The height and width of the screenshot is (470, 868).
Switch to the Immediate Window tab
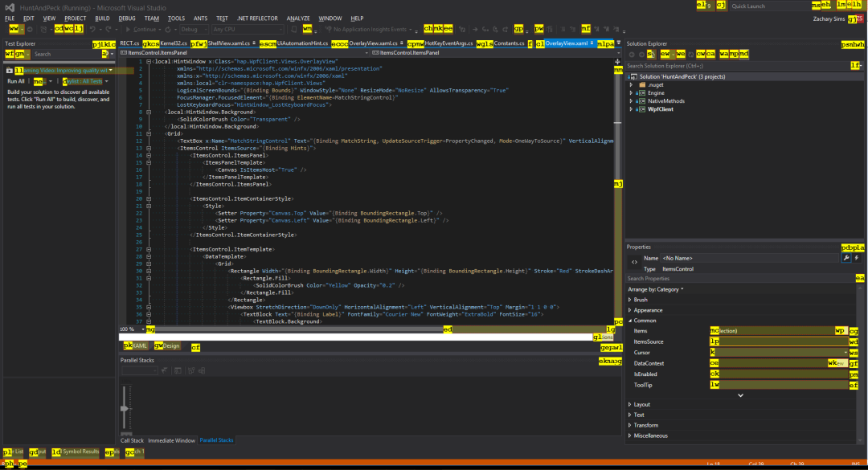coord(171,440)
